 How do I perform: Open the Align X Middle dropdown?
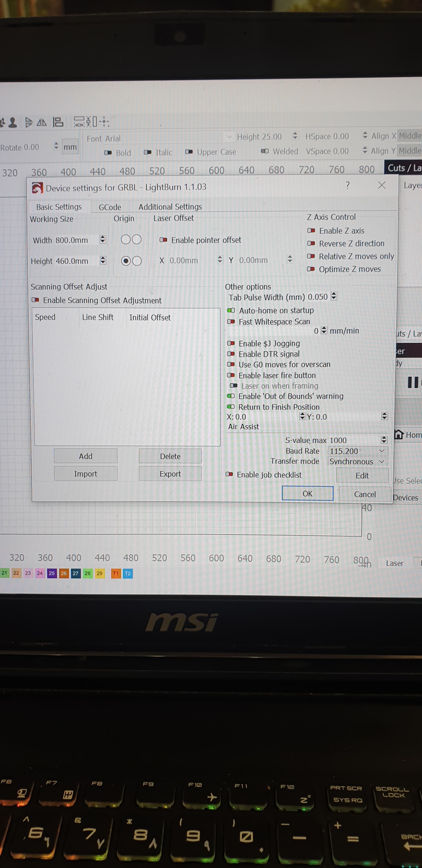tap(410, 136)
